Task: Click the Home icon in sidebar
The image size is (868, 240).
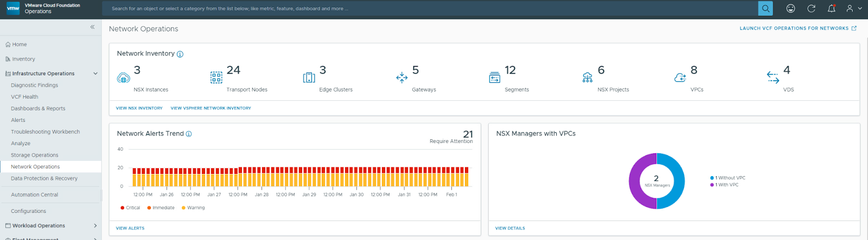Action: point(8,44)
